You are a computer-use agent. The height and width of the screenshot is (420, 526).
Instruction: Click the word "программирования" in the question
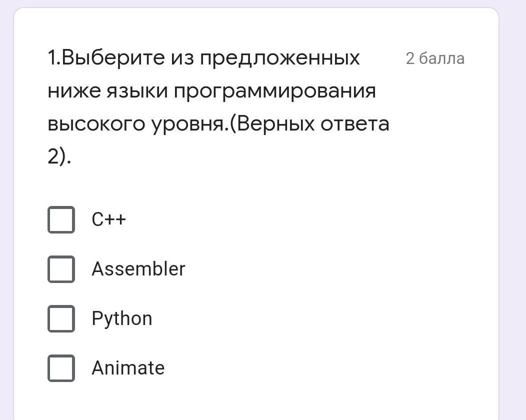point(274,91)
